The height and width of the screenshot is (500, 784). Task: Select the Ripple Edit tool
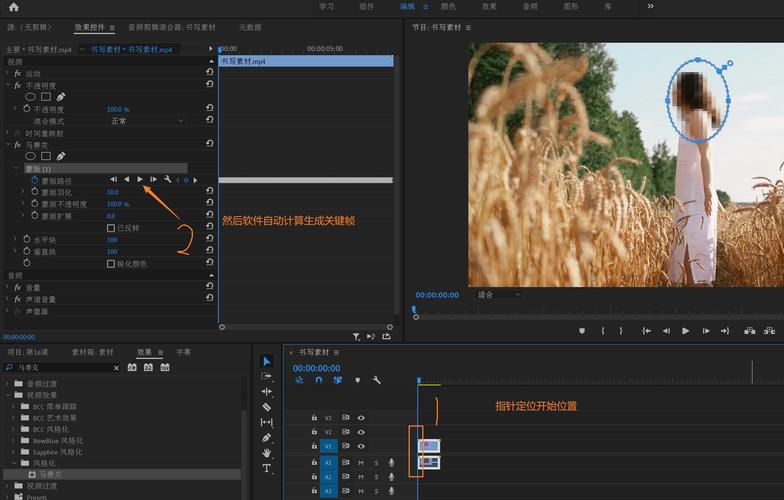(266, 392)
